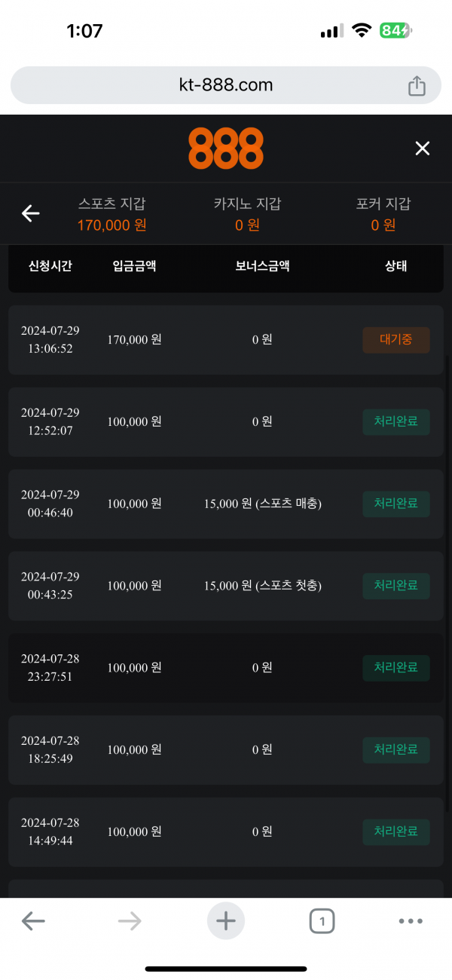This screenshot has height=980, width=452.
Task: Go back with the browser back arrow
Action: [x=33, y=920]
